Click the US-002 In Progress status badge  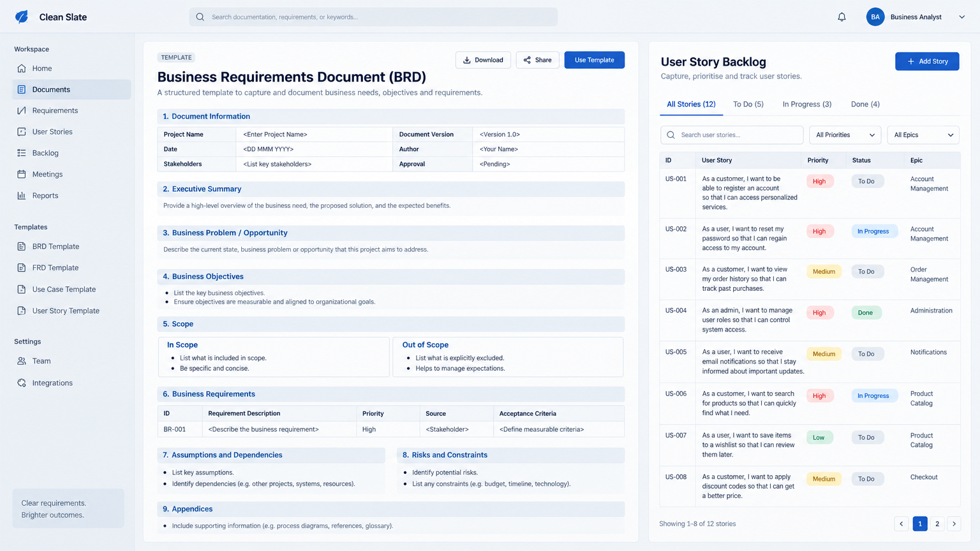point(873,231)
